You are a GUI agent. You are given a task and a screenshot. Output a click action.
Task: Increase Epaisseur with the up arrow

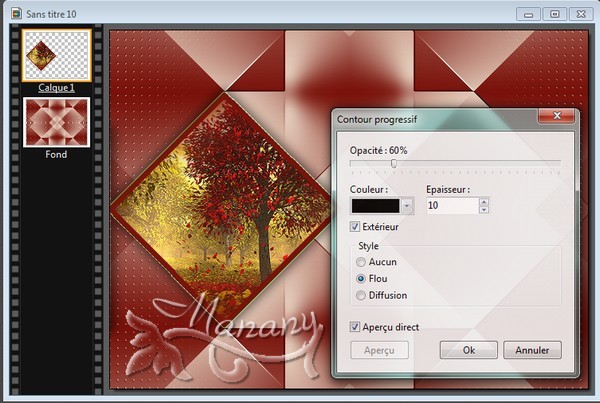point(484,202)
